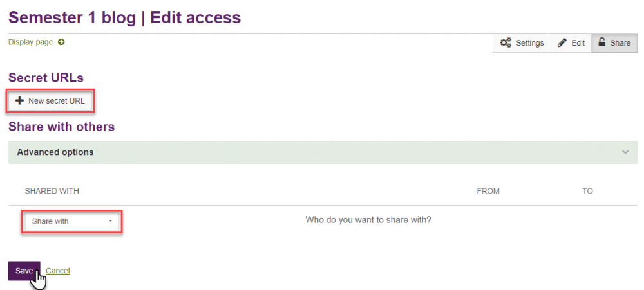
Task: Click the chevron at right of Advanced options
Action: tap(625, 152)
